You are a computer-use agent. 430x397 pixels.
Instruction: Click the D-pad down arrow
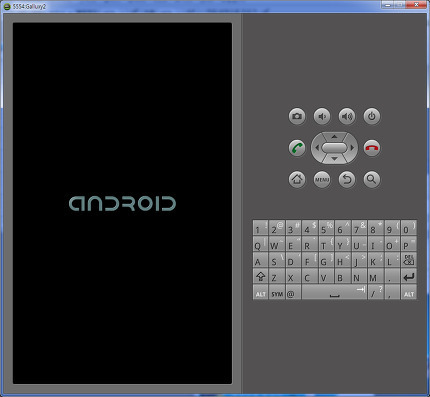point(334,159)
